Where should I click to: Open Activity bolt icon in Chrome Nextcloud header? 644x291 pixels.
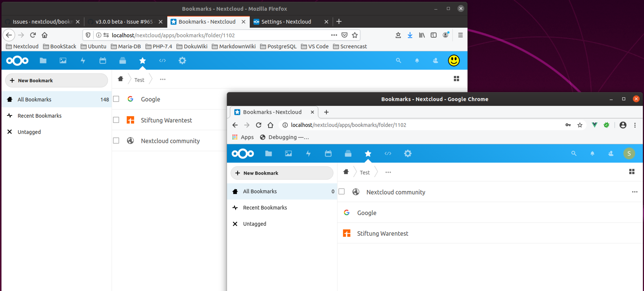click(x=308, y=153)
